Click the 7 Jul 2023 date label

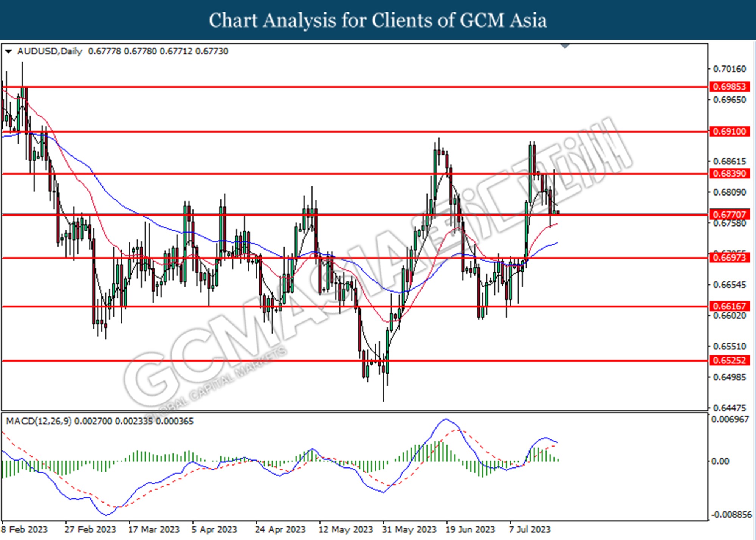[x=530, y=529]
